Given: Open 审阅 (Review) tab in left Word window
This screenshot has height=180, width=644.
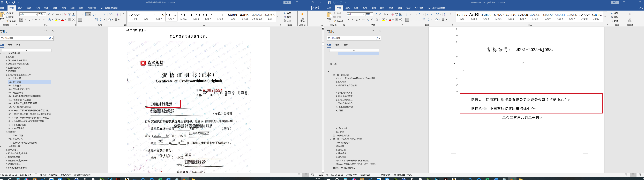Looking at the screenshot, I should point(64,8).
